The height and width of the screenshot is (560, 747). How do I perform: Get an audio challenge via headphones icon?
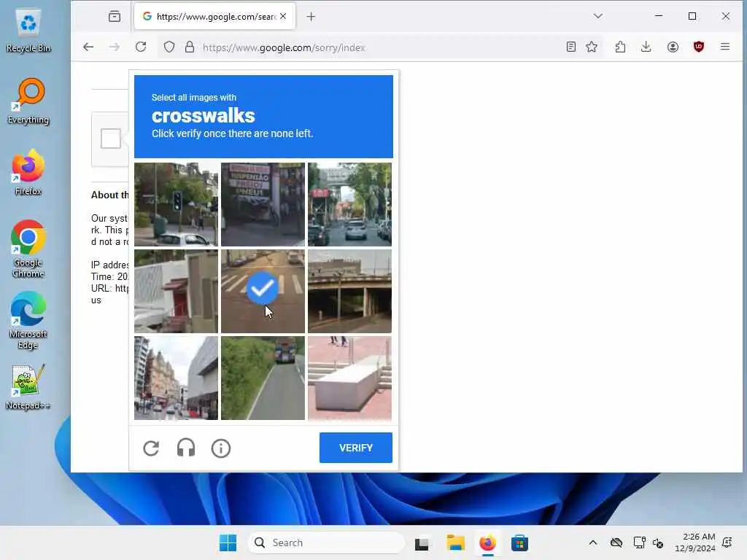point(186,448)
